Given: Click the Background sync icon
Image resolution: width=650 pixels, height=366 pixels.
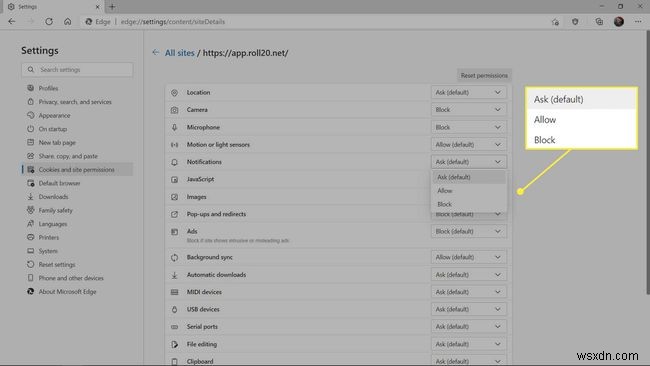Looking at the screenshot, I should tap(175, 257).
